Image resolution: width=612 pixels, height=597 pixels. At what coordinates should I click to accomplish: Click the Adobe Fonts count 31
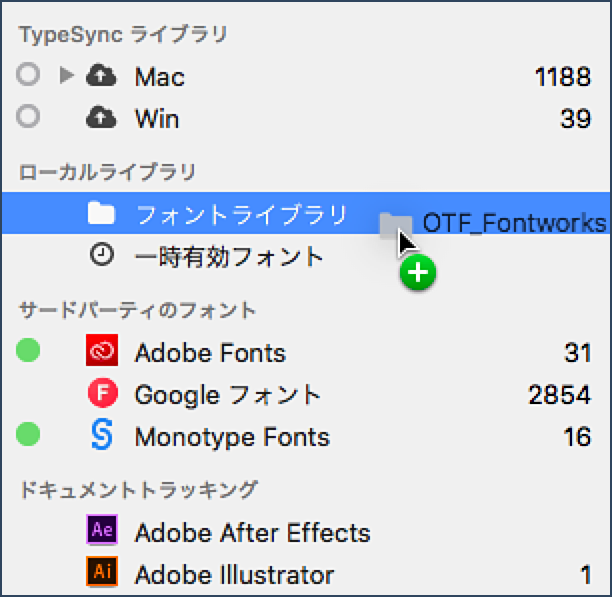[x=578, y=353]
